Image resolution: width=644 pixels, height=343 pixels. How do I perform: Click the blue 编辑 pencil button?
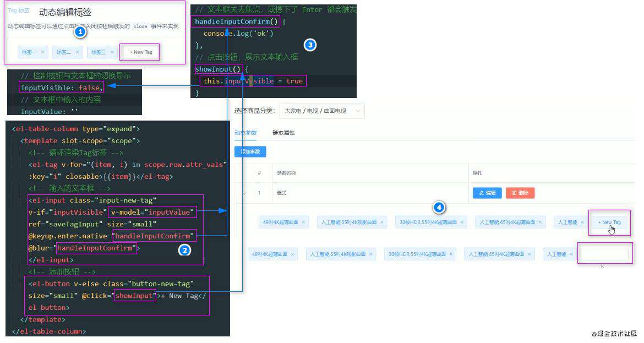pos(487,193)
